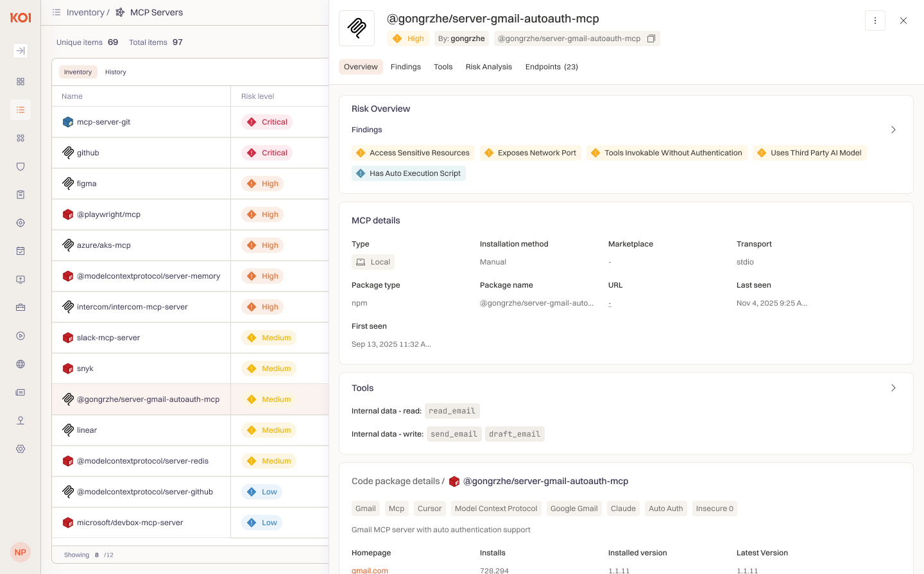Select the figma row
Screen dimensions: 924x574
(x=191, y=184)
